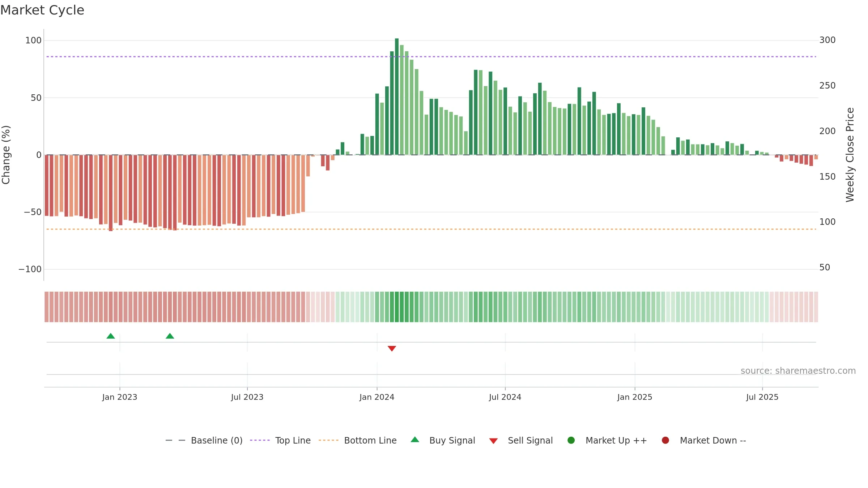The image size is (868, 488).
Task: Click the darkest green heatmap strip cell
Action: [397, 307]
